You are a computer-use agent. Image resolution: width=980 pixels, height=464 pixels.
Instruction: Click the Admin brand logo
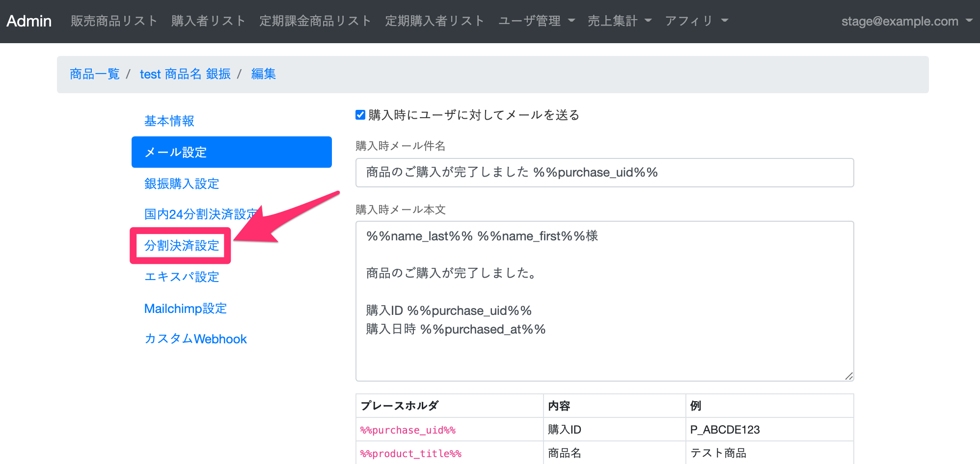pyautogui.click(x=29, y=21)
